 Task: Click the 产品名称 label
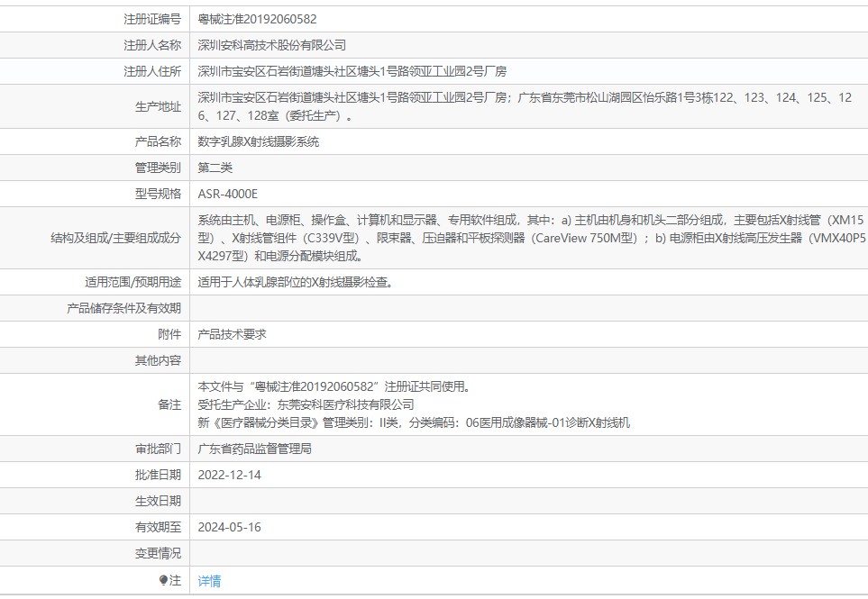click(x=158, y=141)
